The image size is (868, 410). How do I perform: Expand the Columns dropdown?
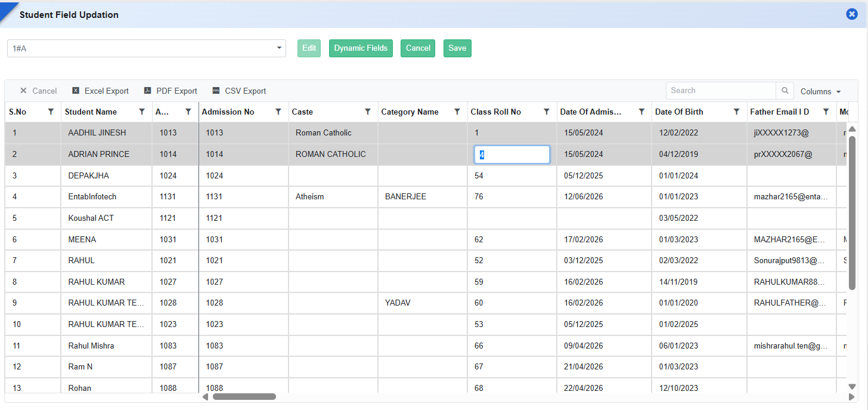[820, 91]
